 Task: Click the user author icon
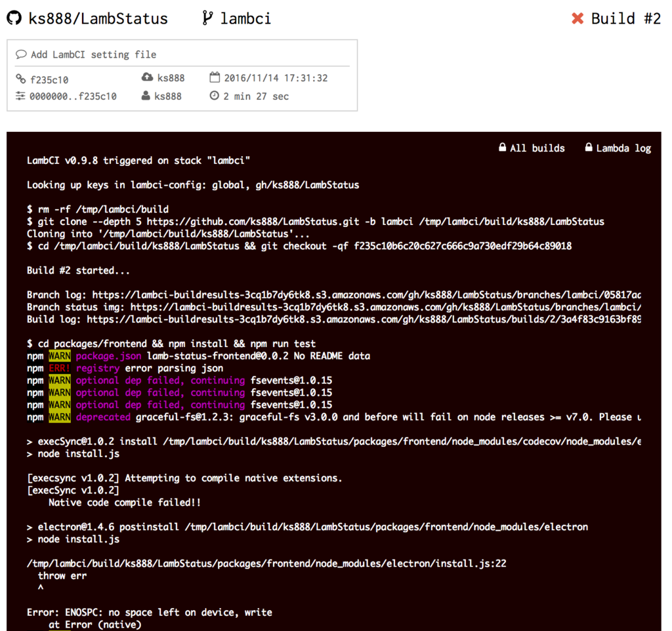tap(146, 96)
